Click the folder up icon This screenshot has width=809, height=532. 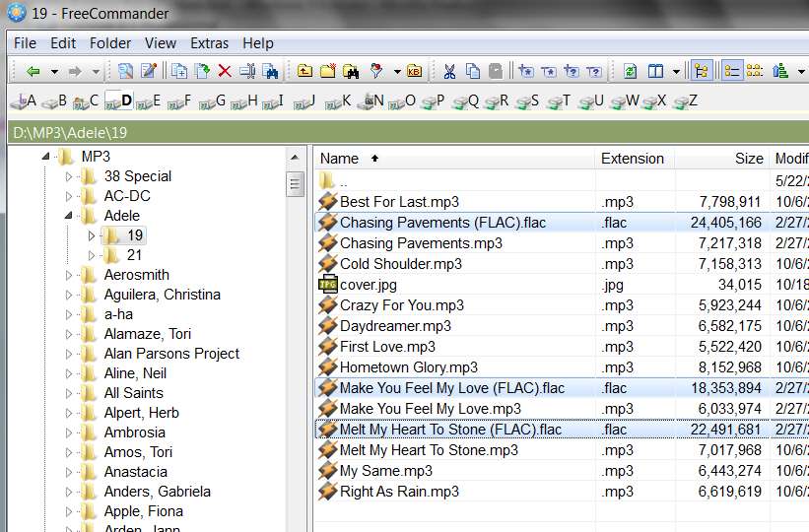coord(304,71)
